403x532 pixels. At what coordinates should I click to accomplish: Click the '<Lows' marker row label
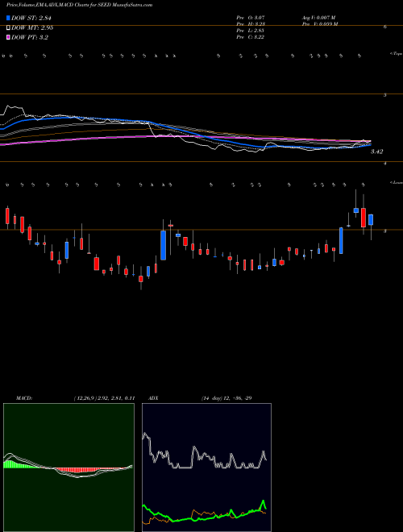click(x=396, y=182)
